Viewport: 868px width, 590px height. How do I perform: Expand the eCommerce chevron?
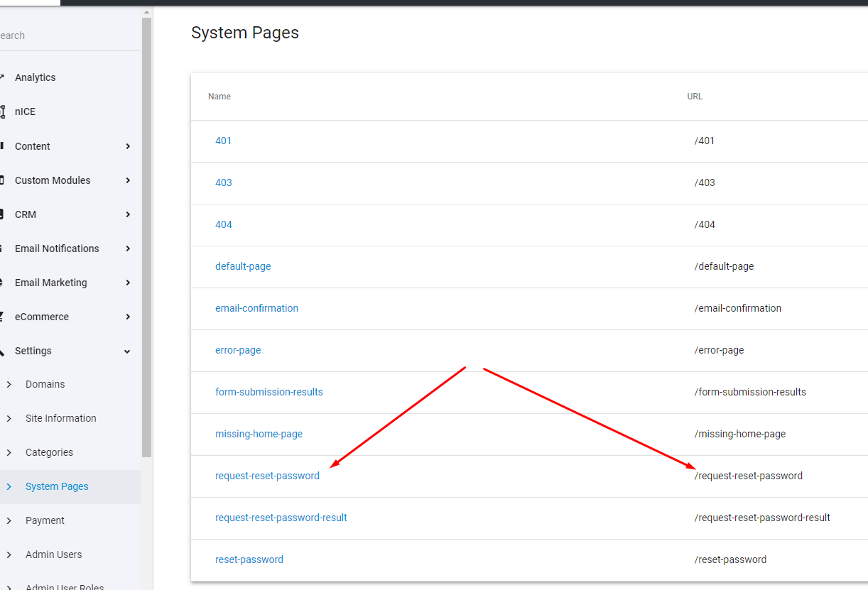tap(128, 317)
